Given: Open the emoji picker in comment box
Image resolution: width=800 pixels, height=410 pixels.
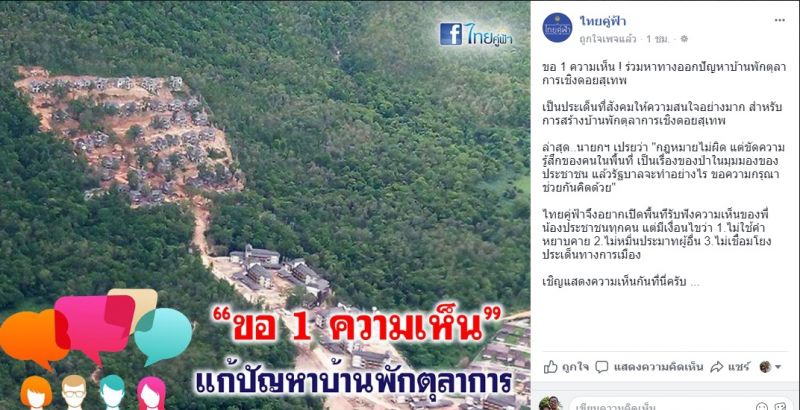Looking at the screenshot, I should click(x=762, y=406).
